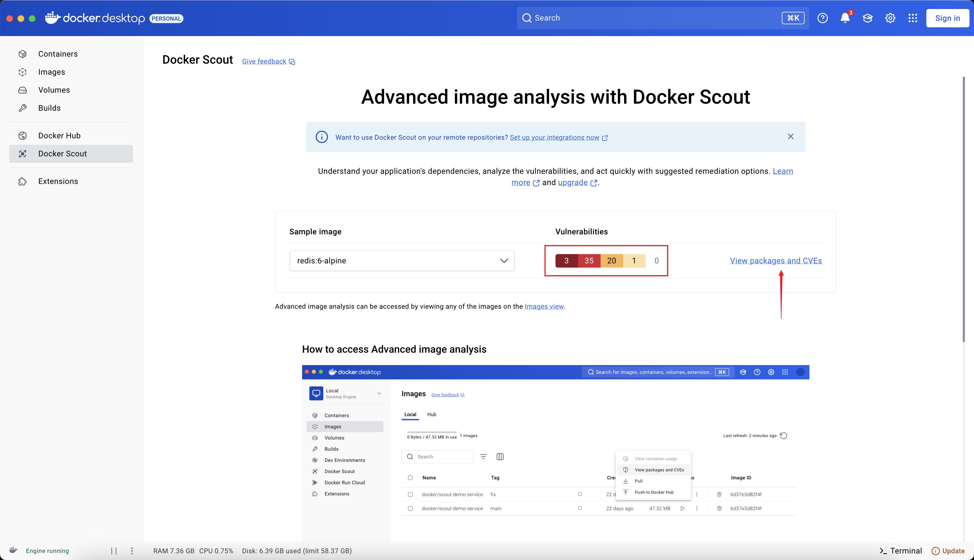Viewport: 974px width, 560px height.
Task: Expand the redis:6-alpine sample image dropdown
Action: 402,261
